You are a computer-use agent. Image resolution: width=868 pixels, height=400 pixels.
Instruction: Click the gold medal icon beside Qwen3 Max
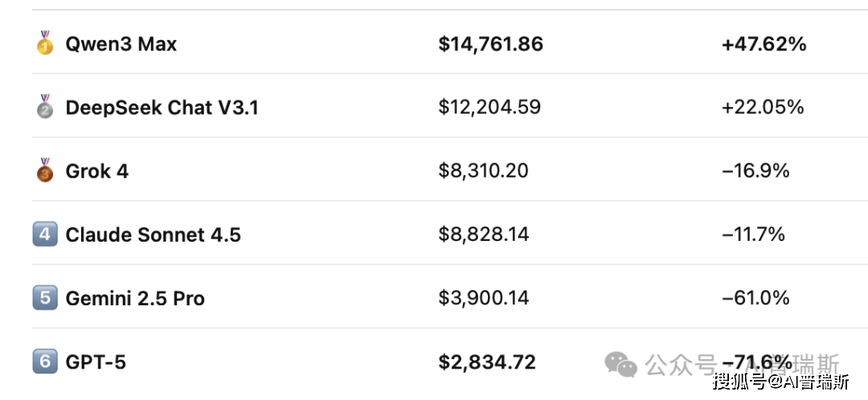tap(45, 43)
